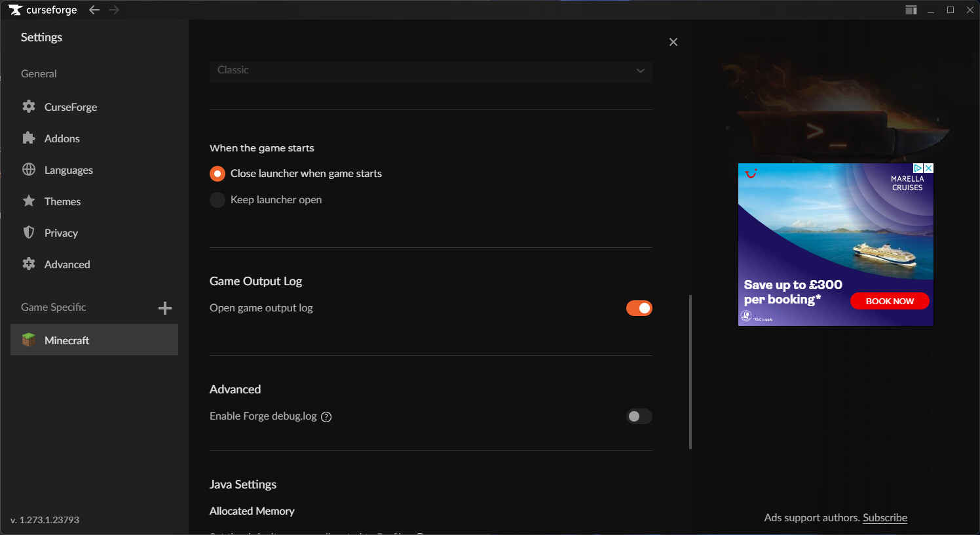Viewport: 980px width, 535px height.
Task: Click the Advanced section heading in main panel
Action: pyautogui.click(x=235, y=389)
